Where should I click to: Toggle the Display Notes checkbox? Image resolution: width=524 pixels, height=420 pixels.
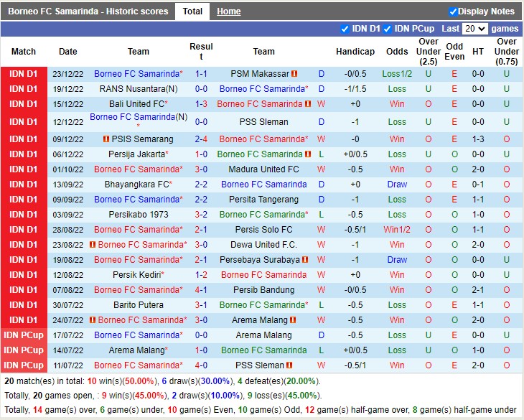[453, 11]
